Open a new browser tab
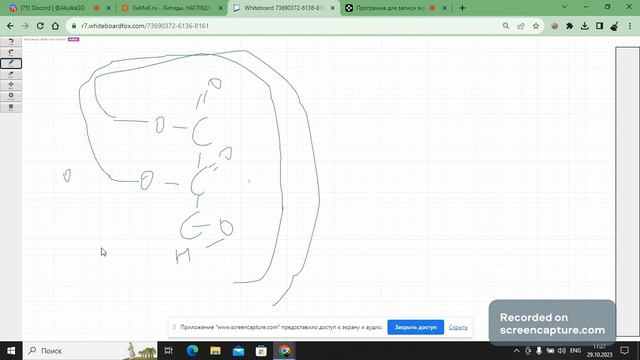The width and height of the screenshot is (640, 360). [x=462, y=8]
